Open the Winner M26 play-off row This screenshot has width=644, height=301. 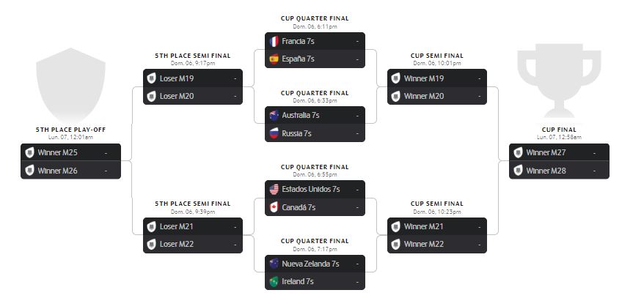(x=70, y=171)
